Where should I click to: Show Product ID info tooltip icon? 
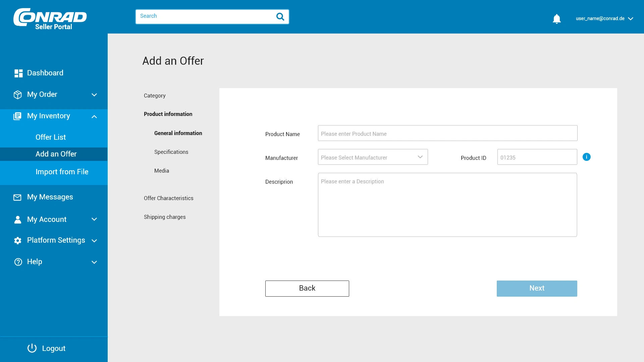[587, 157]
